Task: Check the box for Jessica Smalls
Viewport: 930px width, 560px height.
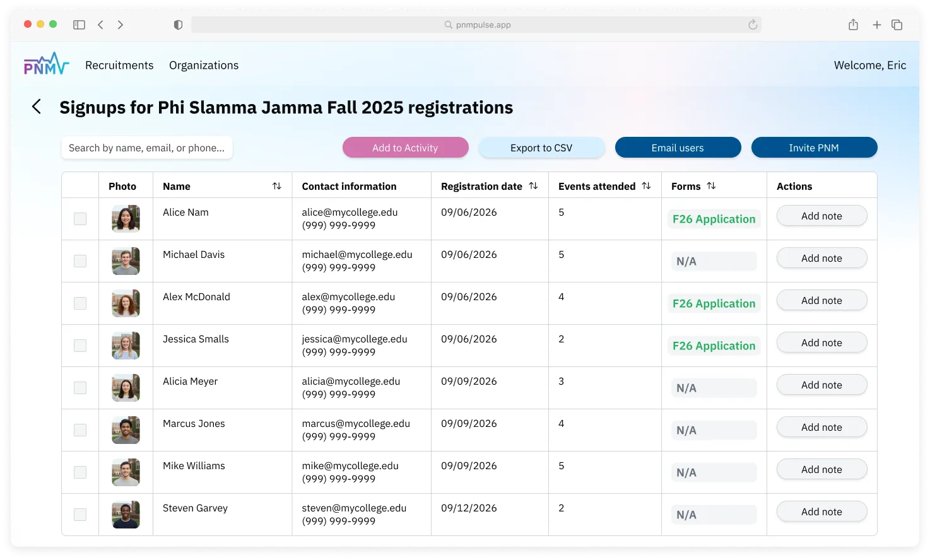Action: [x=80, y=346]
